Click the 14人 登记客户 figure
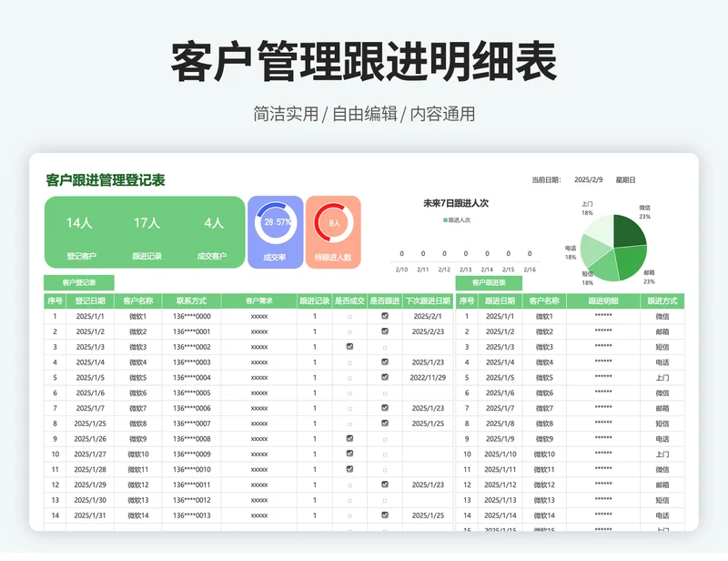The height and width of the screenshot is (561, 728). tap(79, 223)
